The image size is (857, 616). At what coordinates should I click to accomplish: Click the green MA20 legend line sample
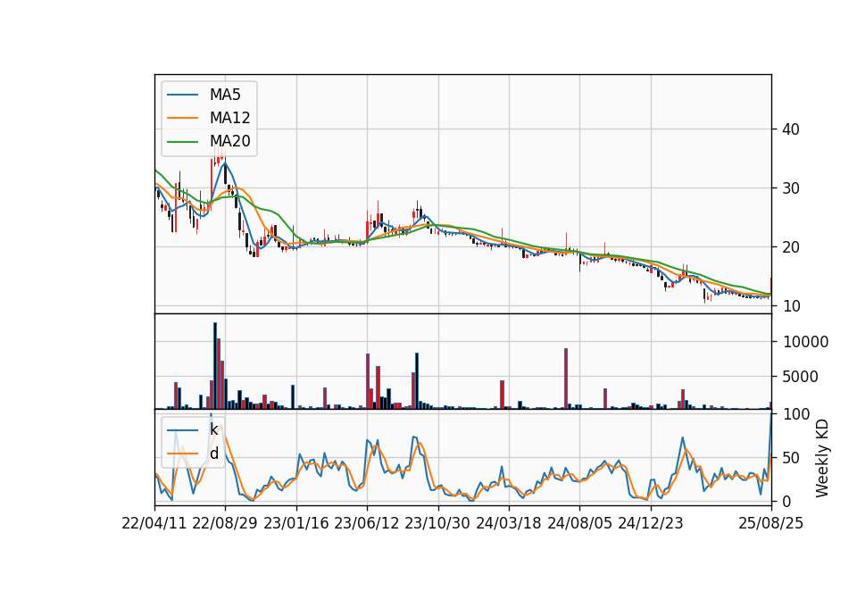(182, 141)
